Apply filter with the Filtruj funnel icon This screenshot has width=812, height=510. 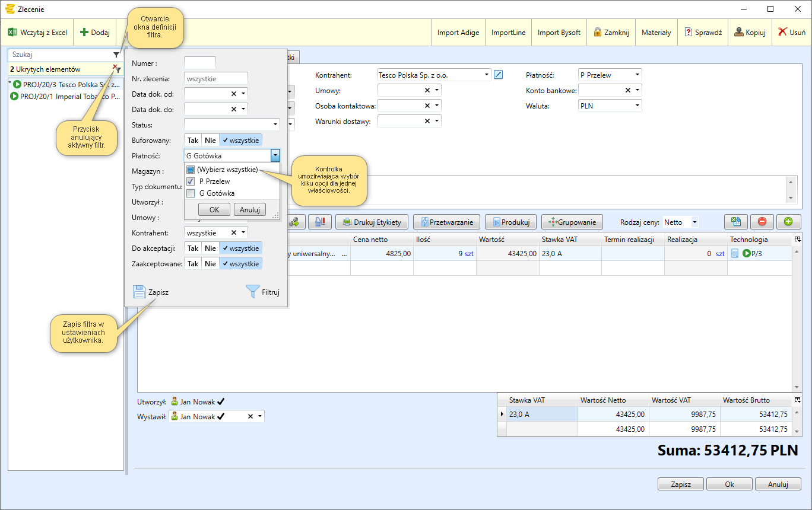pyautogui.click(x=253, y=292)
